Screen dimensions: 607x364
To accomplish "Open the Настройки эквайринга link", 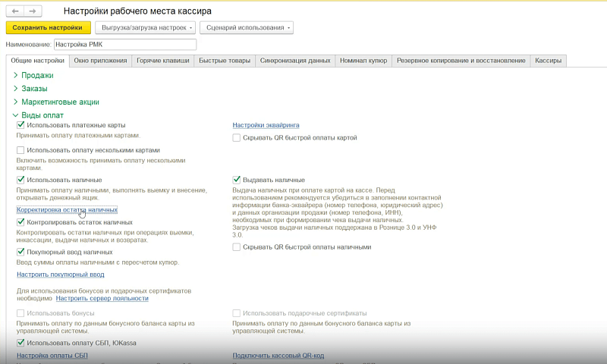I will coord(266,125).
